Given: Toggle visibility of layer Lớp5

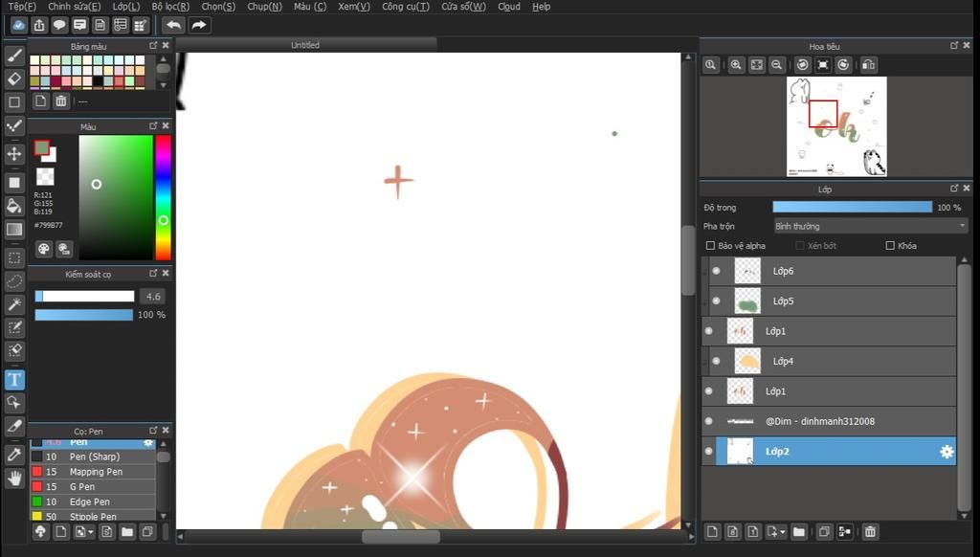Looking at the screenshot, I should coord(716,301).
